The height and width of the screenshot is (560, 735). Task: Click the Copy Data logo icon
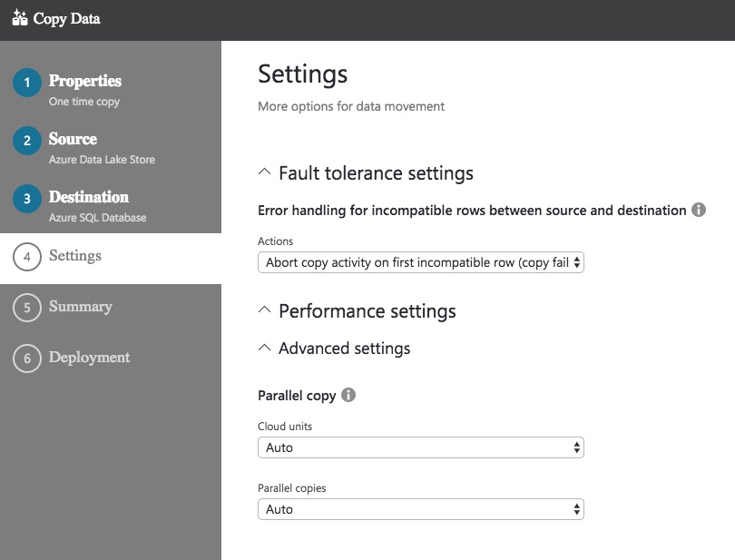click(19, 18)
